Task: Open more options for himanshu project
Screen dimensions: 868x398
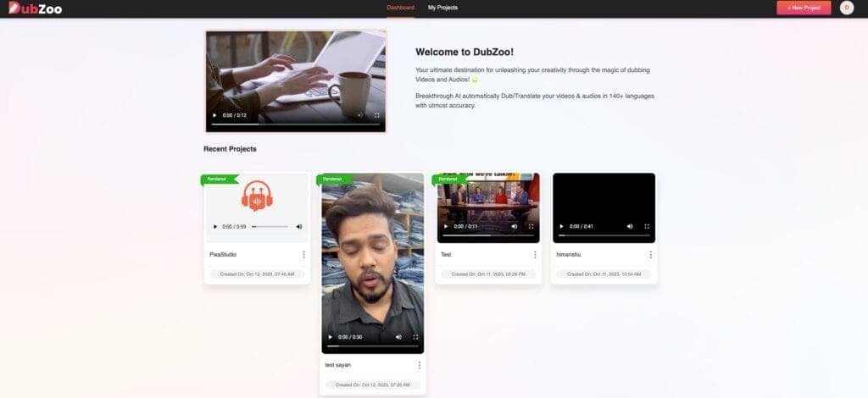Action: (651, 254)
